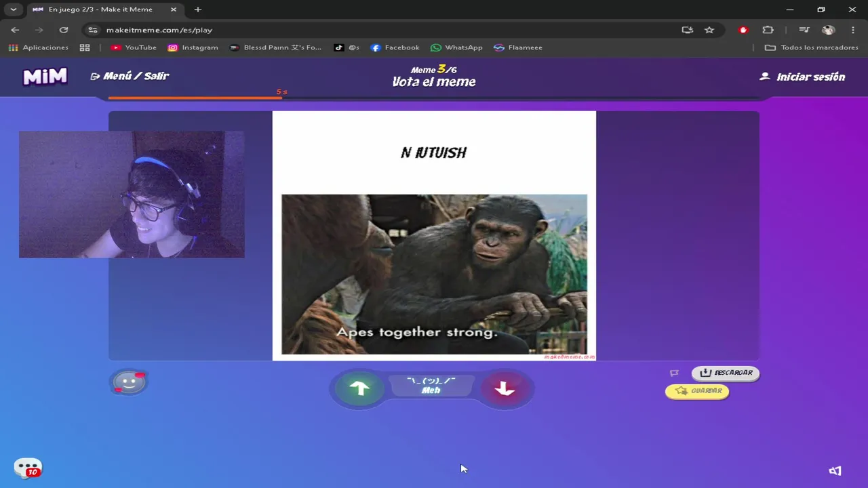This screenshot has height=488, width=868.
Task: Click the webcam overlay video
Action: click(132, 195)
